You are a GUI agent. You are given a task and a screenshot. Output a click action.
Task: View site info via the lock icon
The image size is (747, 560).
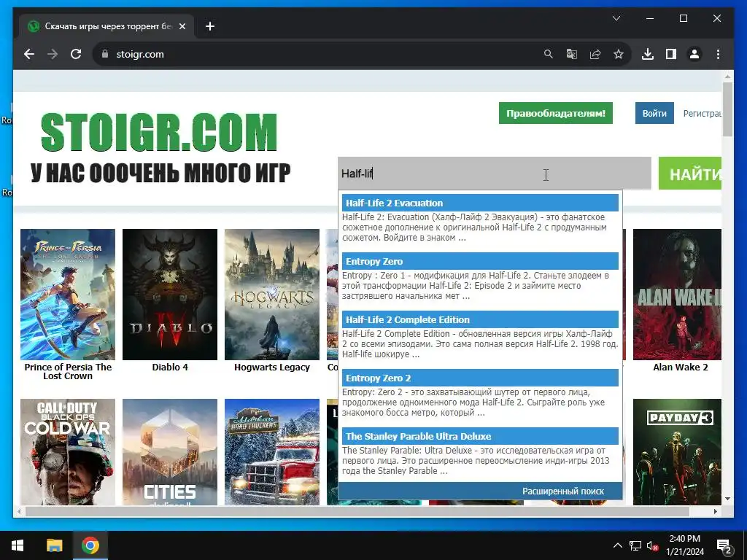(x=105, y=54)
